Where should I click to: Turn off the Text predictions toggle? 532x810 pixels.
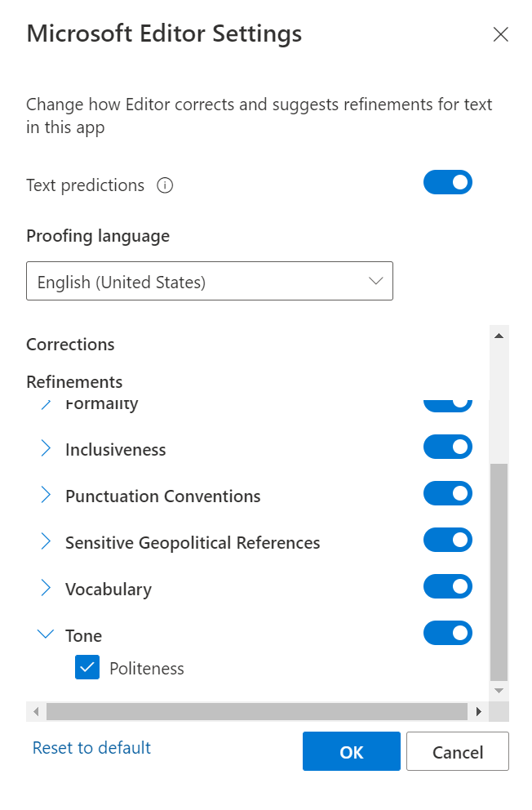pos(447,182)
